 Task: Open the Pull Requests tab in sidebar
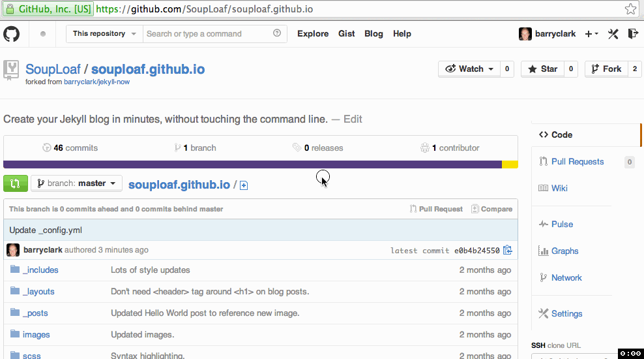tap(577, 161)
